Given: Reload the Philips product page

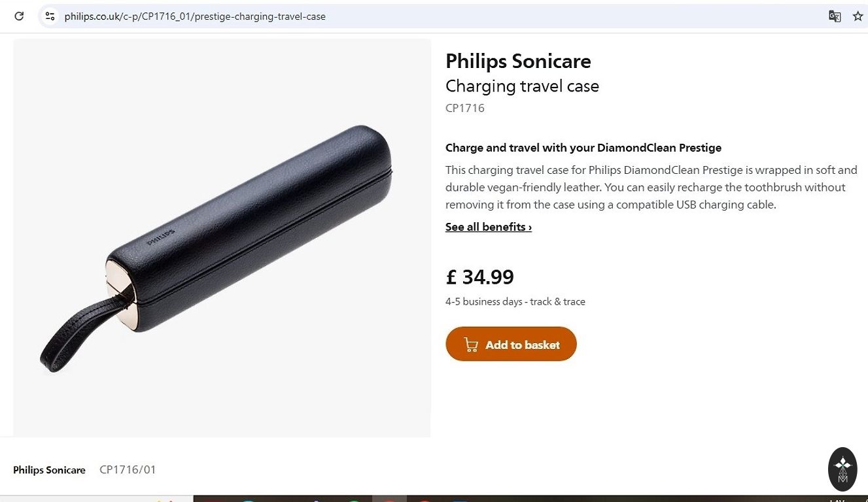Looking at the screenshot, I should pos(19,16).
